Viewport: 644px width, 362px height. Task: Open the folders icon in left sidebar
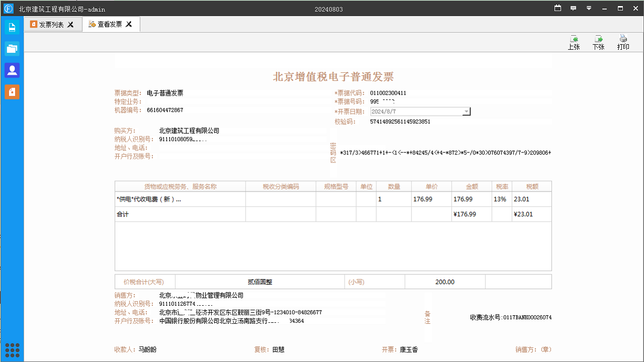coord(12,49)
